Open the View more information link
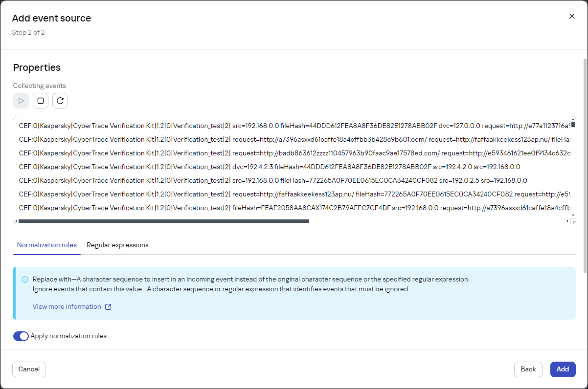The width and height of the screenshot is (588, 389). pos(67,306)
